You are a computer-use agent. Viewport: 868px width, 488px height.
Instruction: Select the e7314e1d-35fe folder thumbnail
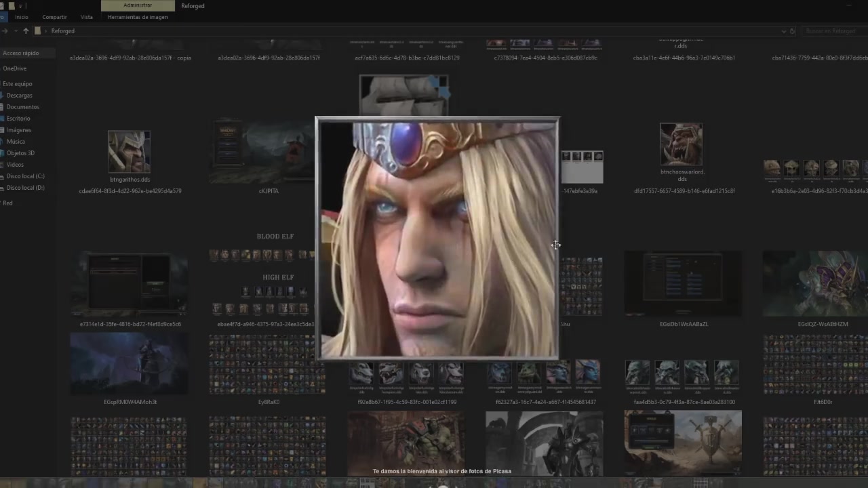(130, 285)
